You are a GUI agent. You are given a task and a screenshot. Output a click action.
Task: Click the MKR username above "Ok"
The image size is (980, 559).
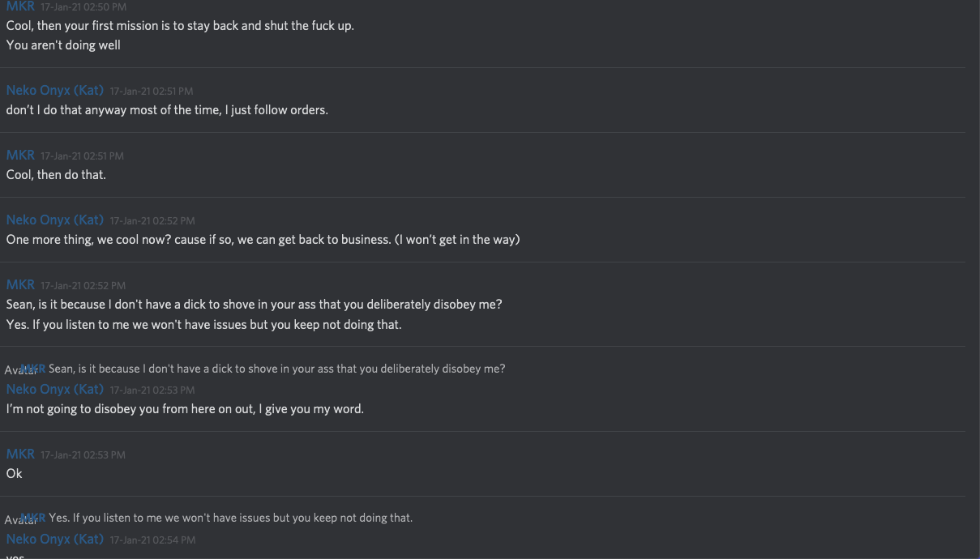20,454
